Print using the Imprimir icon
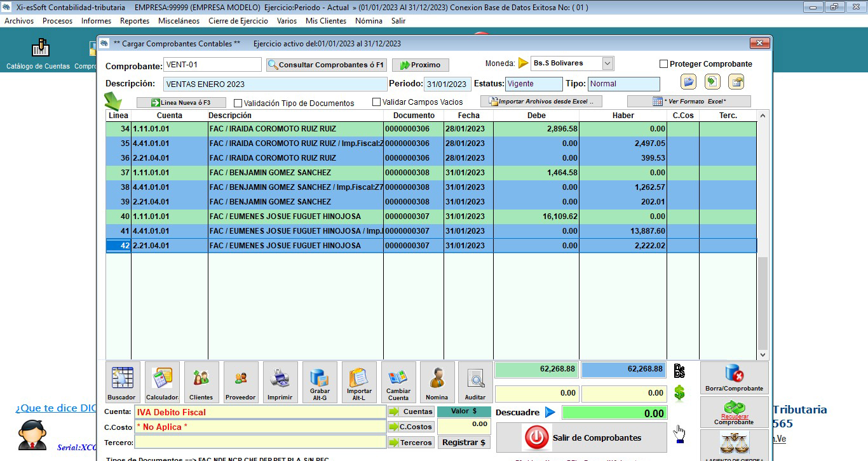The width and height of the screenshot is (868, 461). 280,382
